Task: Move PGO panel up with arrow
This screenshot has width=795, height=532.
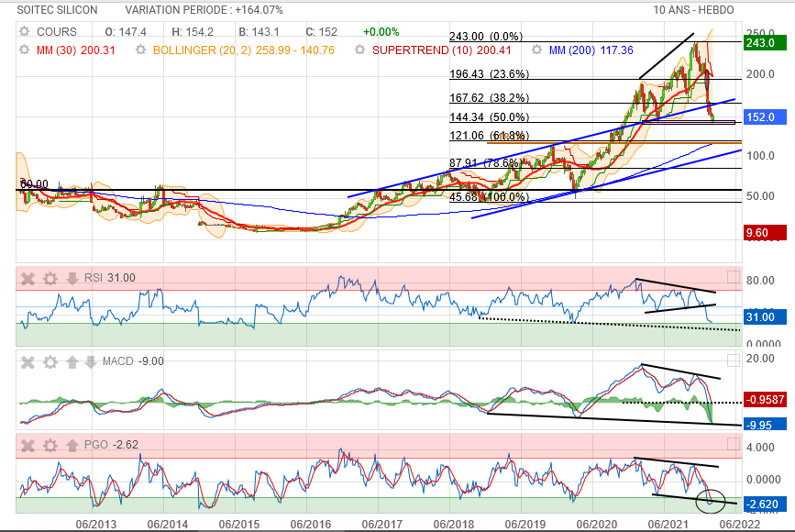Action: click(x=72, y=445)
